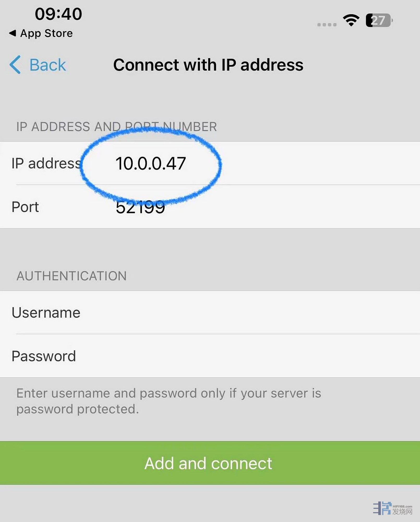Tap the Connect with IP address title

pos(208,65)
